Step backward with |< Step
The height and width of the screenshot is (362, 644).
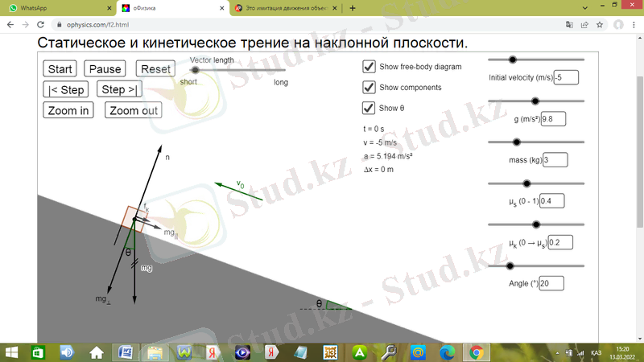point(66,89)
